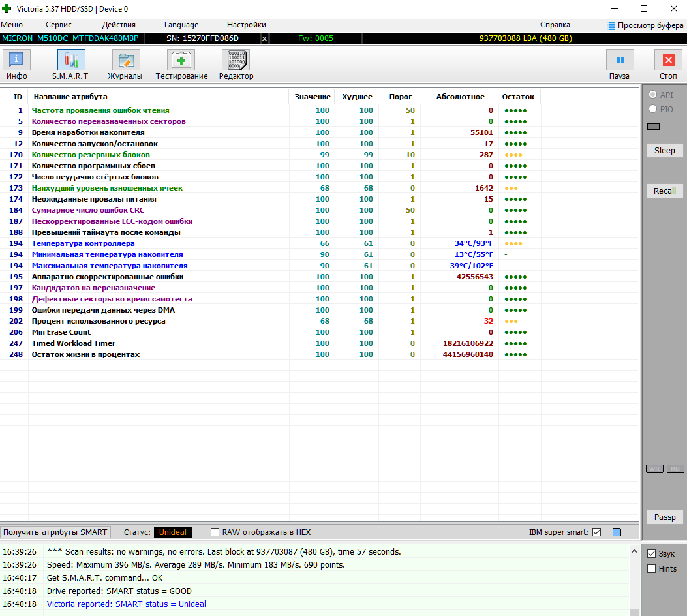Viewport: 687px width, 616px height.
Task: Click the Порог column header
Action: click(401, 97)
